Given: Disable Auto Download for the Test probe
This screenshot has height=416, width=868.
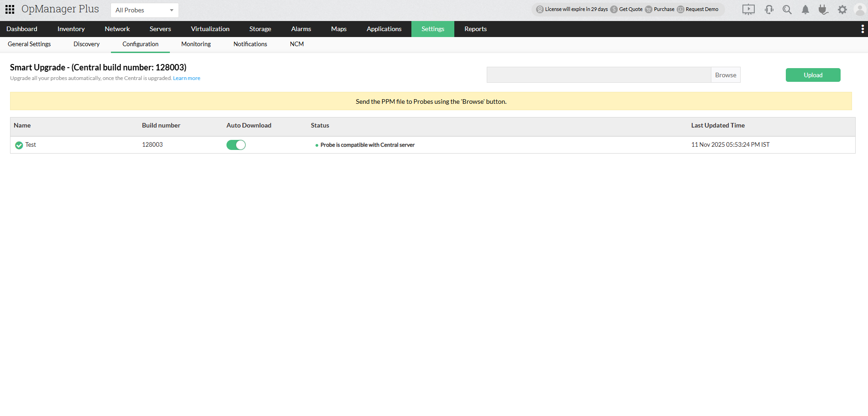Looking at the screenshot, I should pyautogui.click(x=236, y=144).
